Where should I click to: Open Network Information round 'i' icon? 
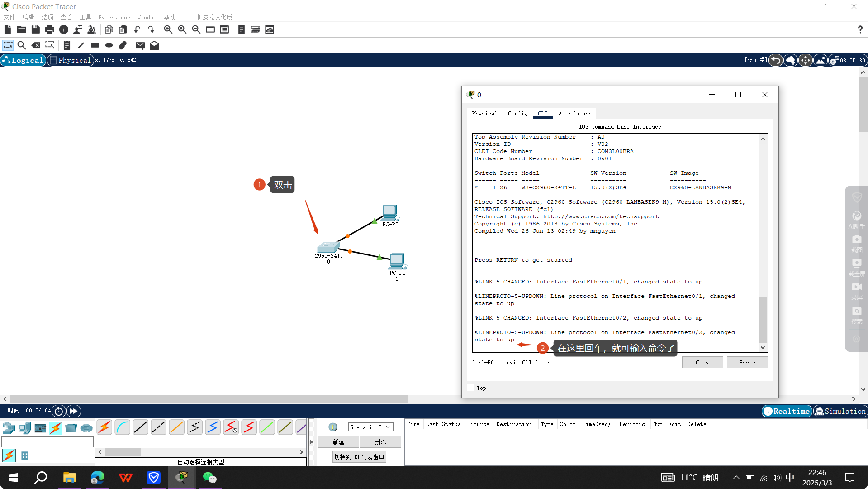[x=64, y=30]
